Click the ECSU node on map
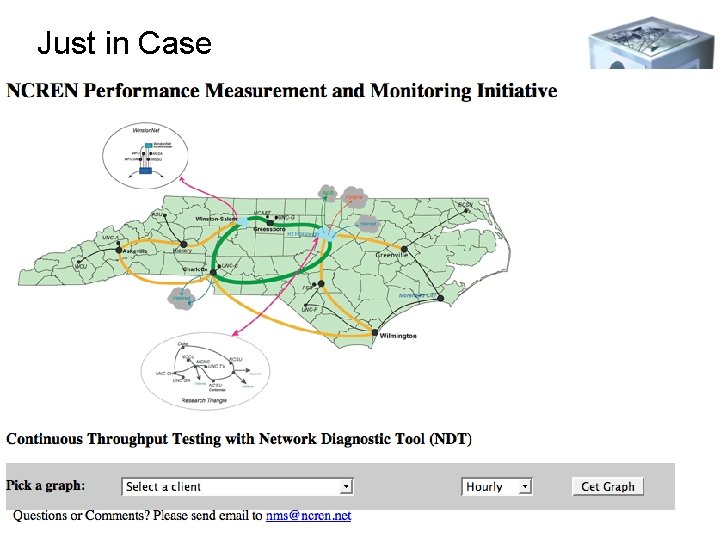 pyautogui.click(x=466, y=210)
